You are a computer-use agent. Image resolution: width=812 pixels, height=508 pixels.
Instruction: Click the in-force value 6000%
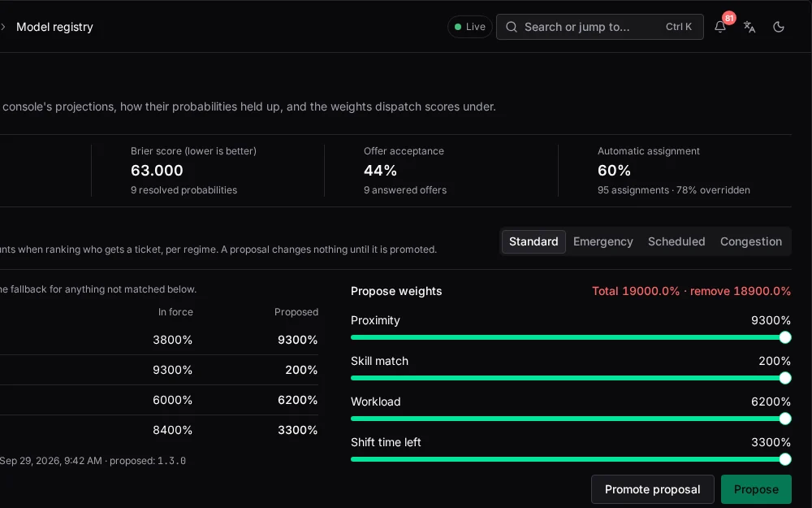click(x=172, y=400)
